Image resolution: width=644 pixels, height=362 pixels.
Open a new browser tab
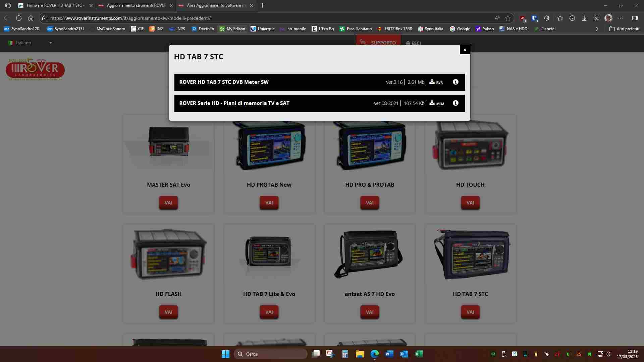pyautogui.click(x=263, y=5)
